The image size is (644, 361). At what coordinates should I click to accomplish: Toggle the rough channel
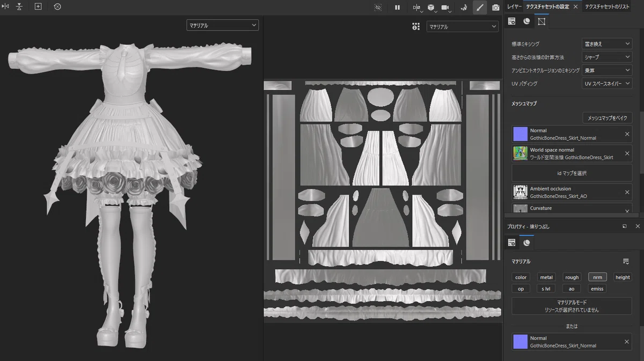[x=572, y=277]
